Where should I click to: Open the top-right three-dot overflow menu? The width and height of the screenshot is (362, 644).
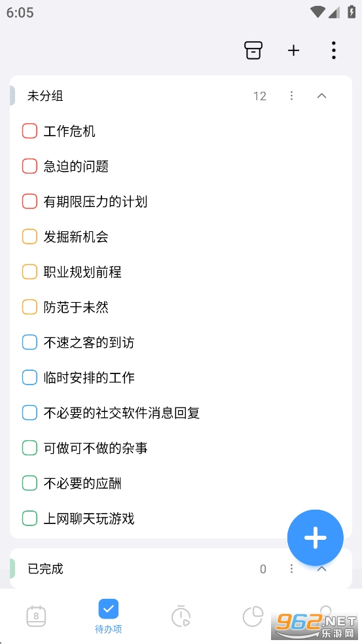point(334,50)
